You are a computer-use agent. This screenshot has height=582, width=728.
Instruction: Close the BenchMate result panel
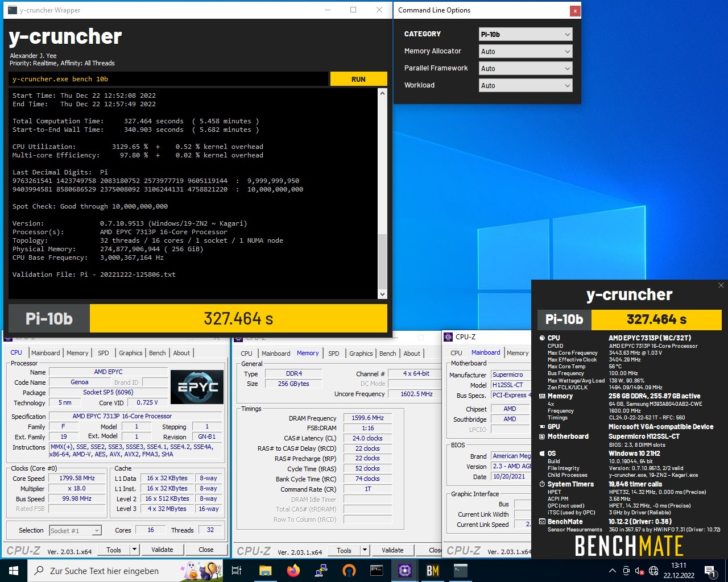pyautogui.click(x=721, y=285)
